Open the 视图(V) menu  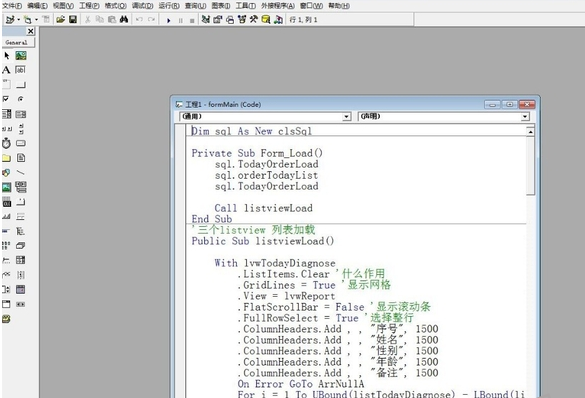point(63,6)
